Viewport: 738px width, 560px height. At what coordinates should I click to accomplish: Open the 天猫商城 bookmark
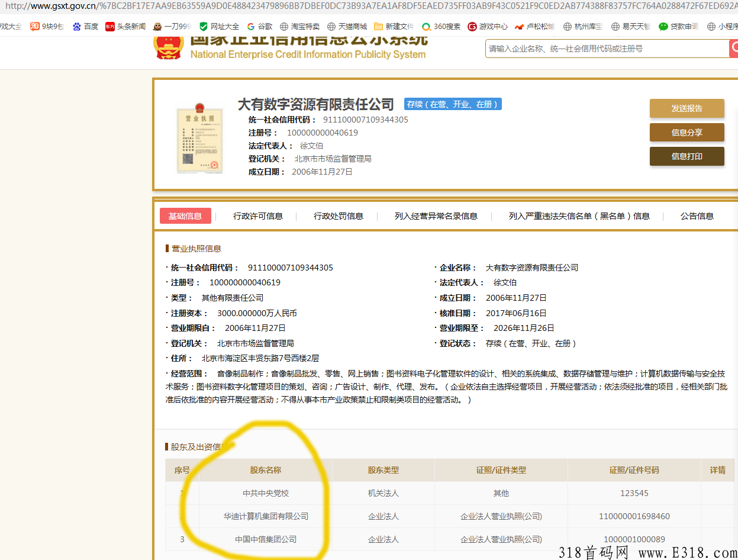pos(347,27)
